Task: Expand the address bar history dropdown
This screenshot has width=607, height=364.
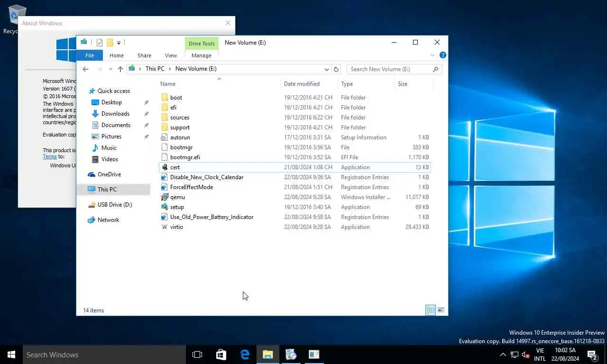Action: tap(327, 69)
